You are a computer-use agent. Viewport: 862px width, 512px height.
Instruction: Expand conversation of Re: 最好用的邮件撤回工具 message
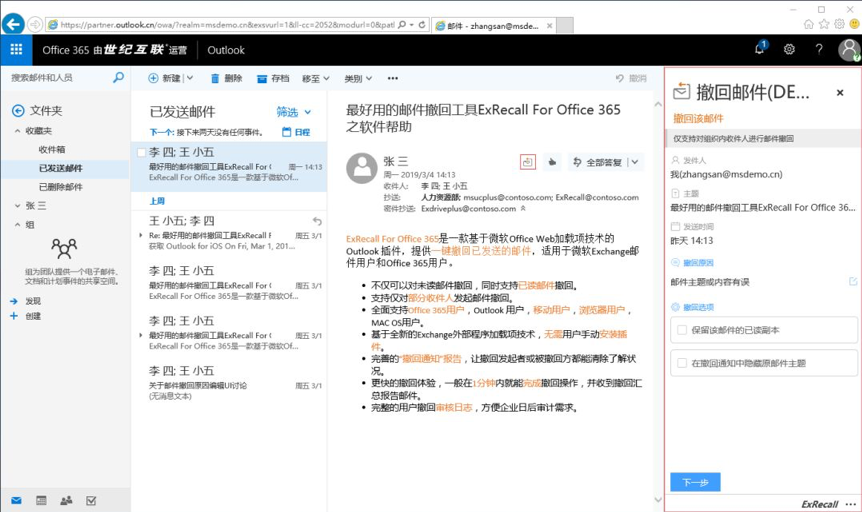tap(141, 235)
